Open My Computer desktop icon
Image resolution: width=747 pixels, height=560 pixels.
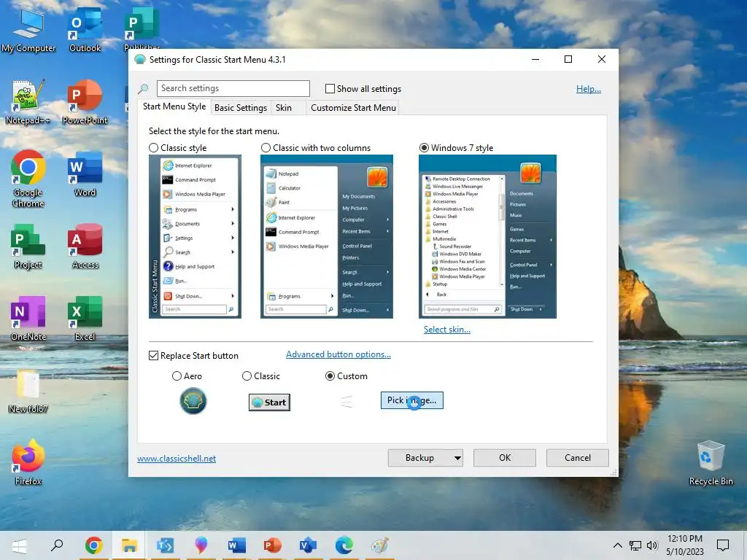[x=28, y=29]
